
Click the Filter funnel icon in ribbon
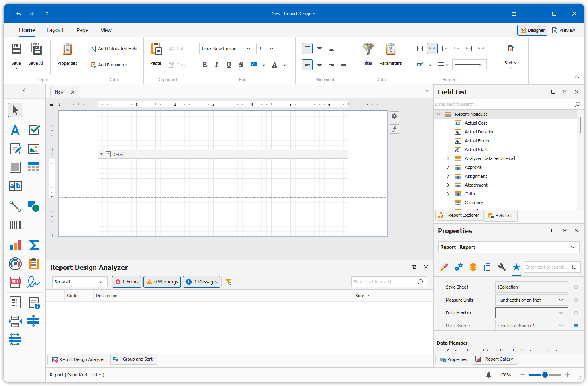(x=367, y=49)
